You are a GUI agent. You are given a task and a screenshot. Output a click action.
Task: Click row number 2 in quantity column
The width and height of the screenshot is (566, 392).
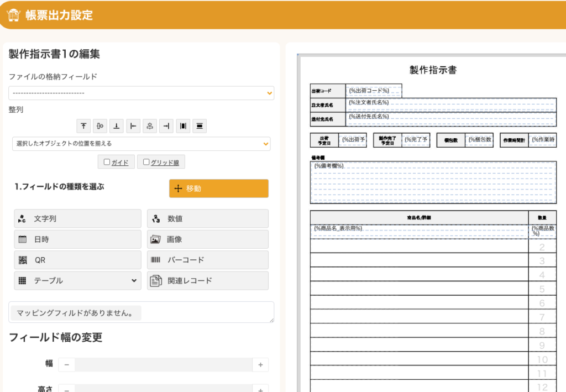pyautogui.click(x=542, y=247)
